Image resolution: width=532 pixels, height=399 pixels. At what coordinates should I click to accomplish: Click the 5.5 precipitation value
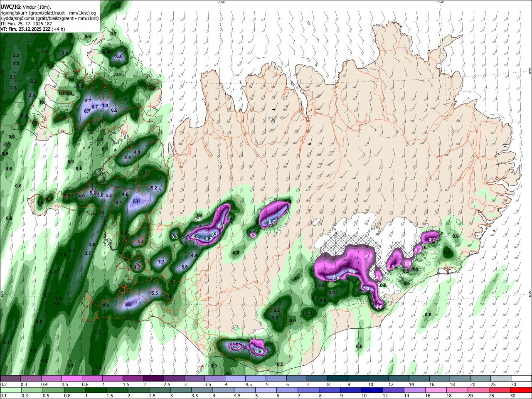(155, 293)
